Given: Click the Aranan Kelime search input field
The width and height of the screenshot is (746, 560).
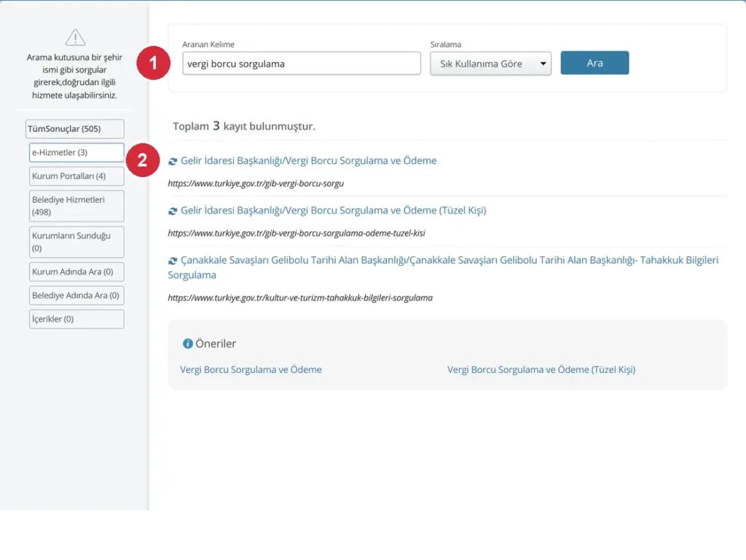Looking at the screenshot, I should coord(302,63).
